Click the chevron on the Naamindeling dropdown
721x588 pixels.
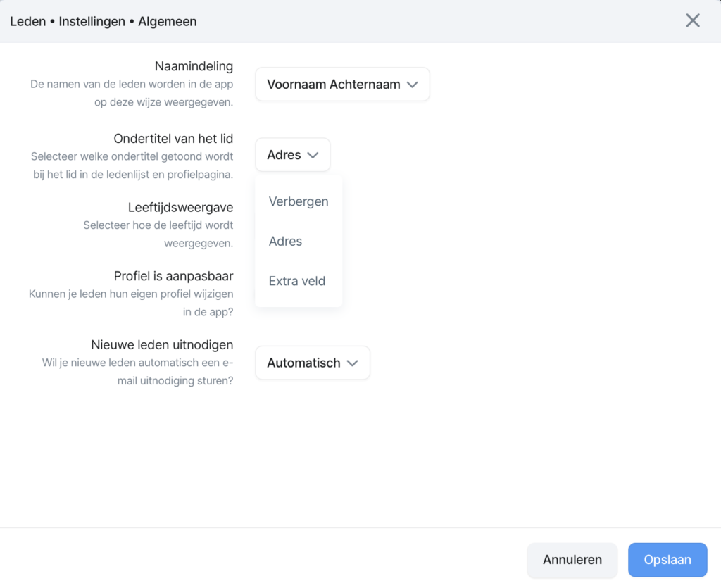point(414,84)
